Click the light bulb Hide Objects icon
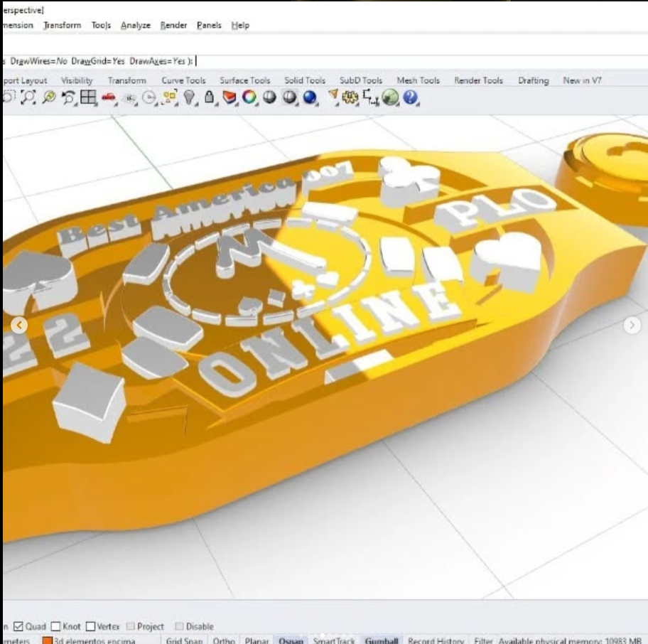Screen dimensions: 648x644 189,98
